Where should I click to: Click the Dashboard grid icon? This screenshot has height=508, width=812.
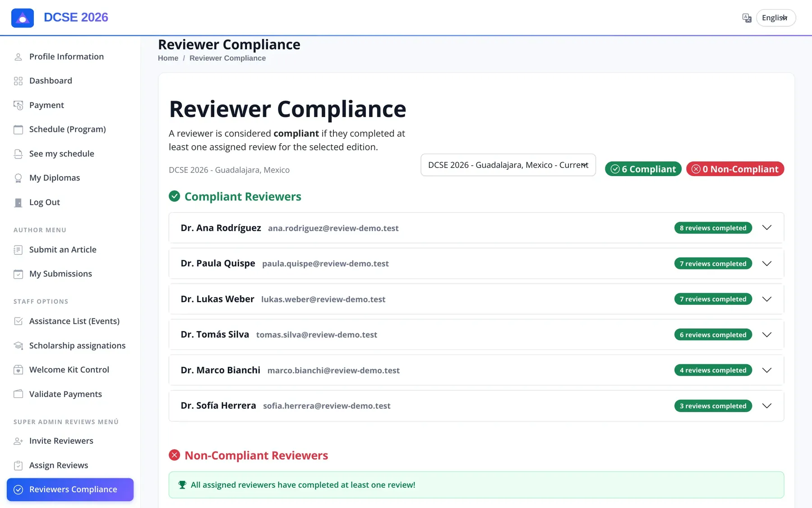point(18,81)
